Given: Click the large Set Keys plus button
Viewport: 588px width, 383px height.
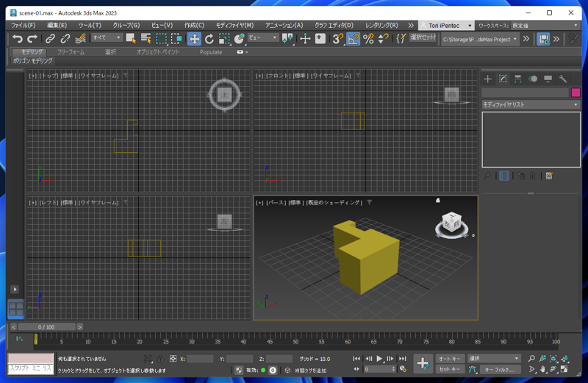Looking at the screenshot, I should click(423, 363).
